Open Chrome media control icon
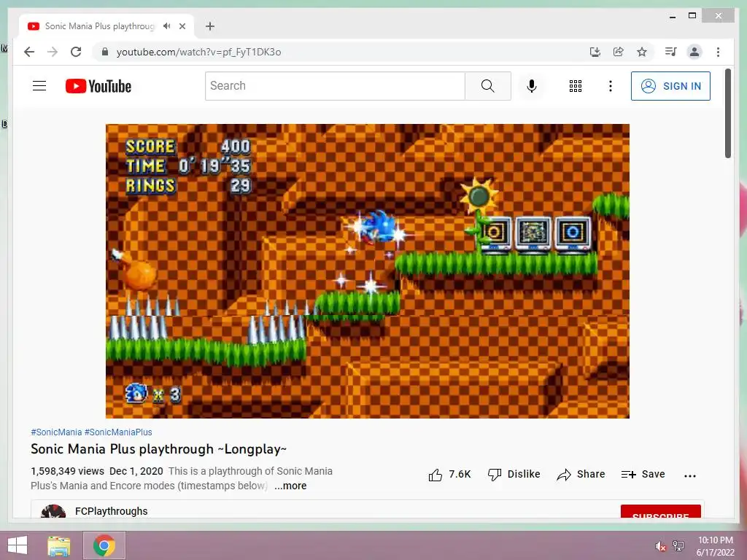 pos(670,52)
